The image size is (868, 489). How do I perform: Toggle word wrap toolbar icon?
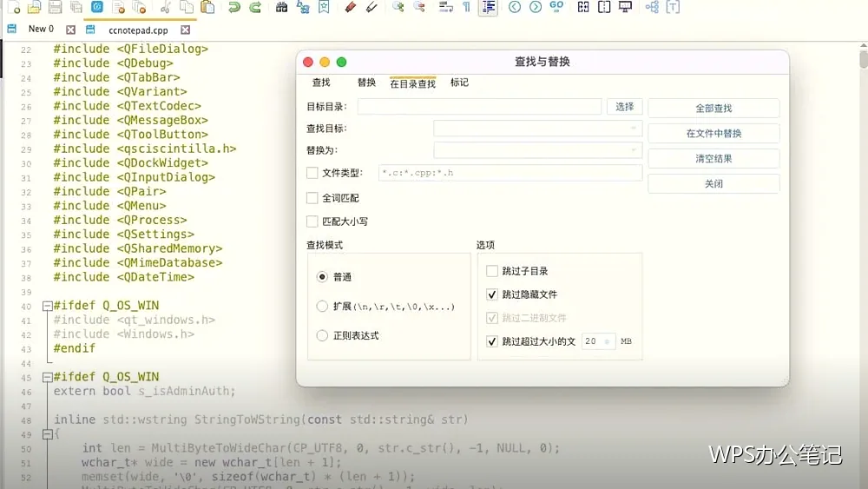click(x=445, y=7)
